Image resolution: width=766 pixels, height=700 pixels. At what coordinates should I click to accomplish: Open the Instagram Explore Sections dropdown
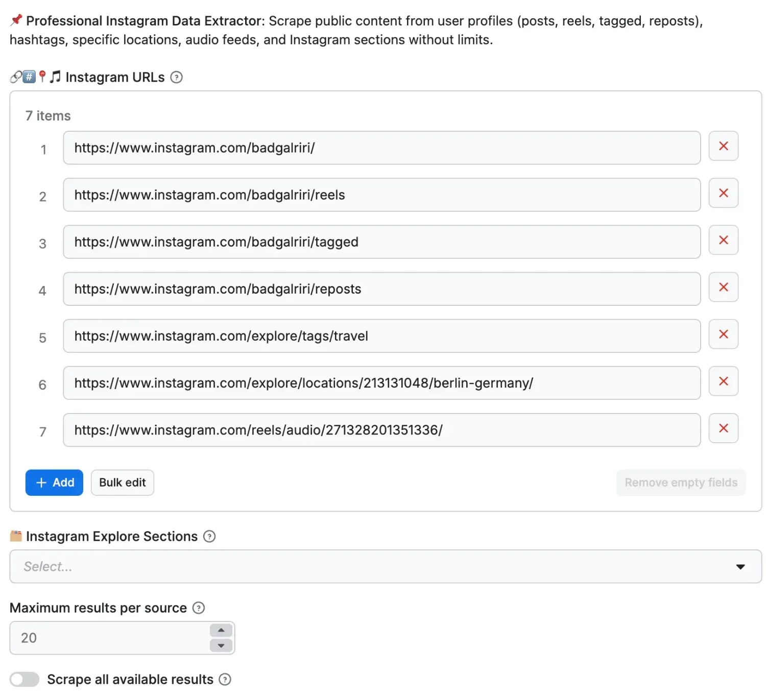[x=386, y=566]
